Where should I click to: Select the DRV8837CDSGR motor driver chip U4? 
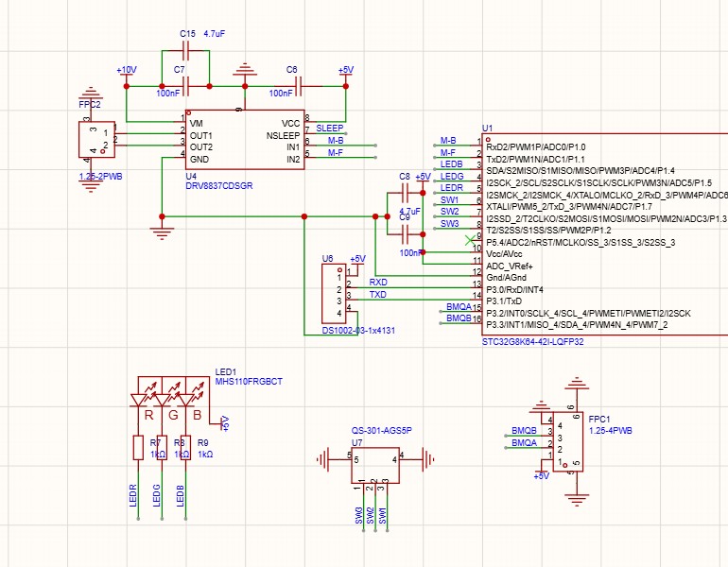pyautogui.click(x=244, y=142)
